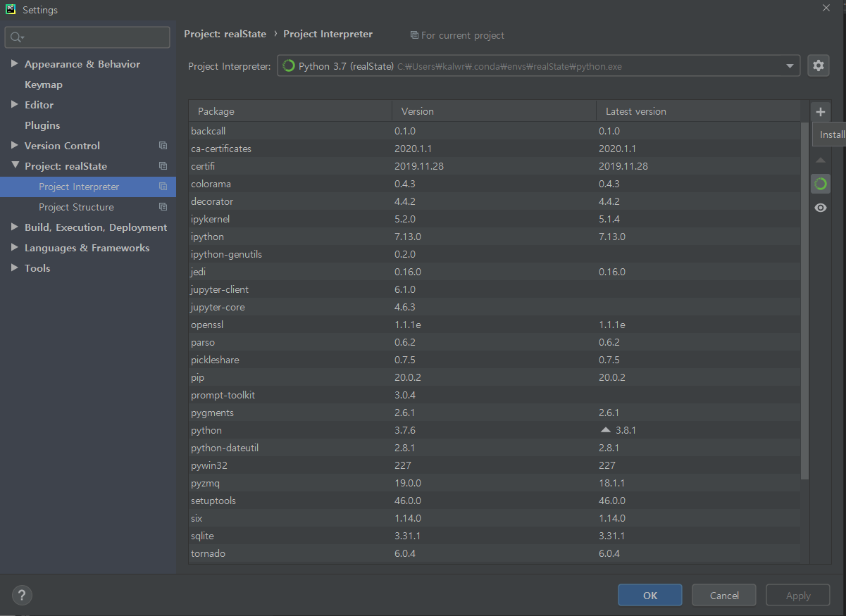The image size is (846, 616).
Task: Click the settings search field
Action: (87, 37)
